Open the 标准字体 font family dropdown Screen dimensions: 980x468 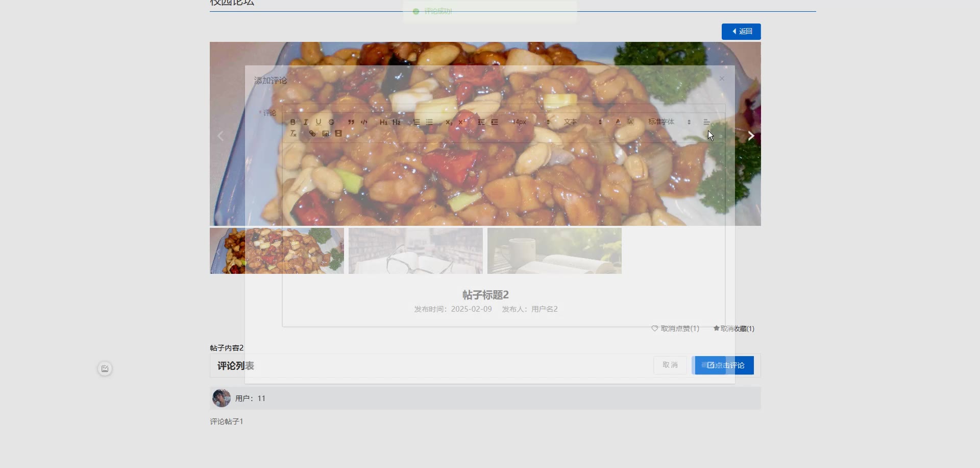pyautogui.click(x=669, y=122)
